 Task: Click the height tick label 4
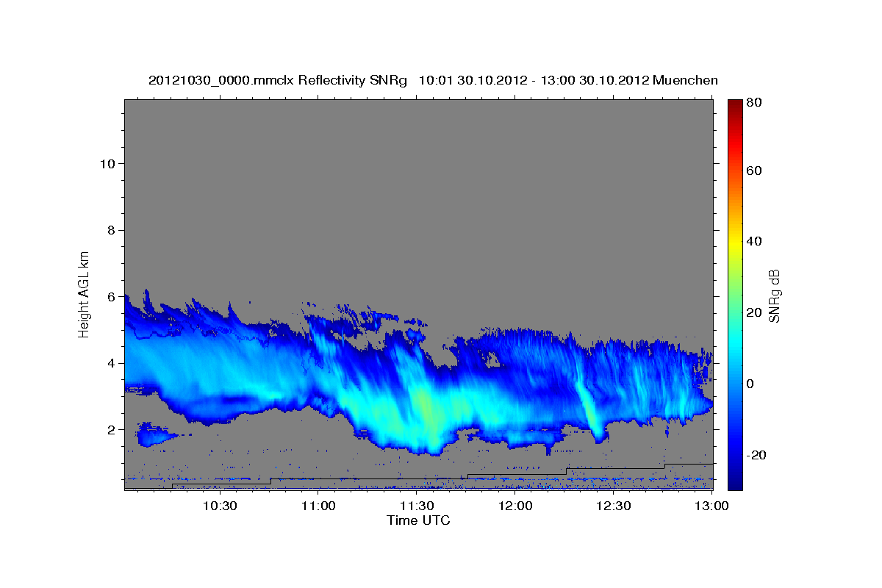click(x=111, y=363)
